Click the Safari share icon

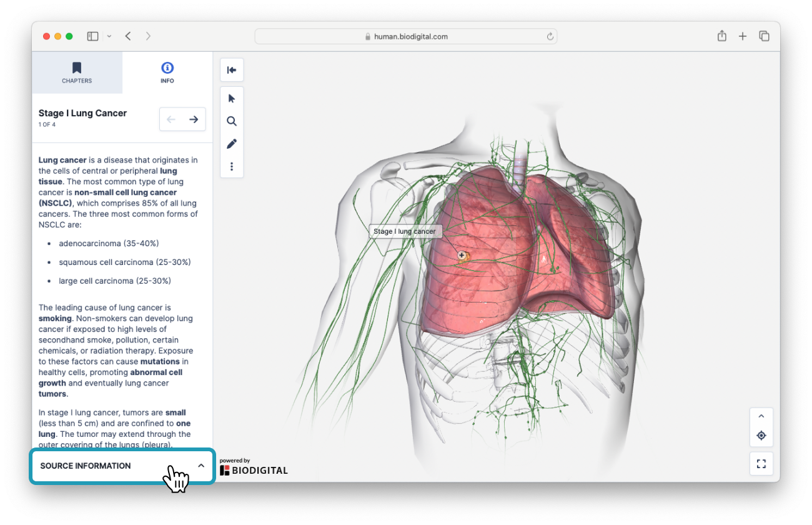click(x=722, y=36)
